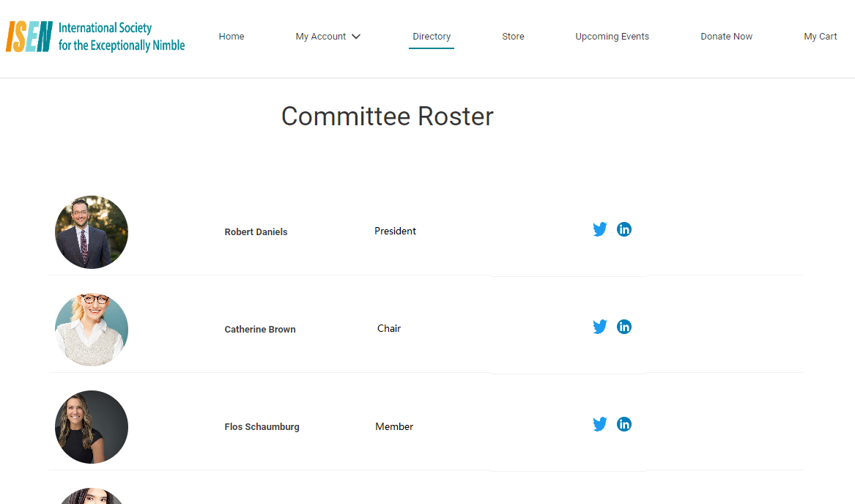Click Catherine Brown's profile photo
The image size is (855, 504).
(92, 330)
